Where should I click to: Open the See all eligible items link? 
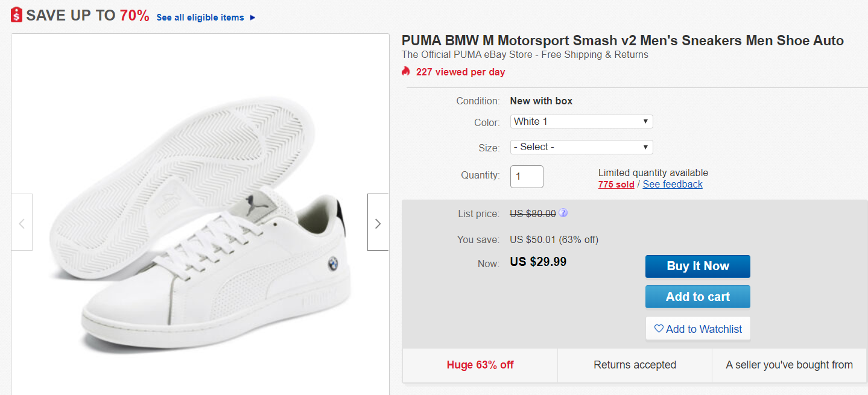click(x=200, y=17)
